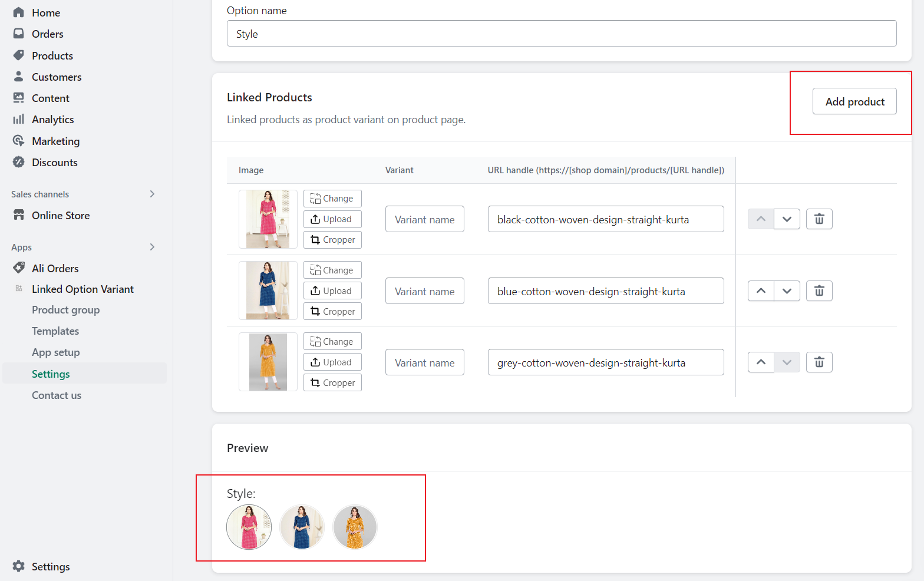
Task: Open the Product group menu item
Action: point(65,310)
